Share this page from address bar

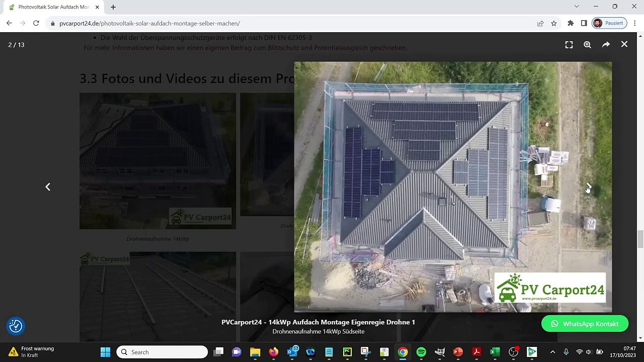(x=540, y=23)
